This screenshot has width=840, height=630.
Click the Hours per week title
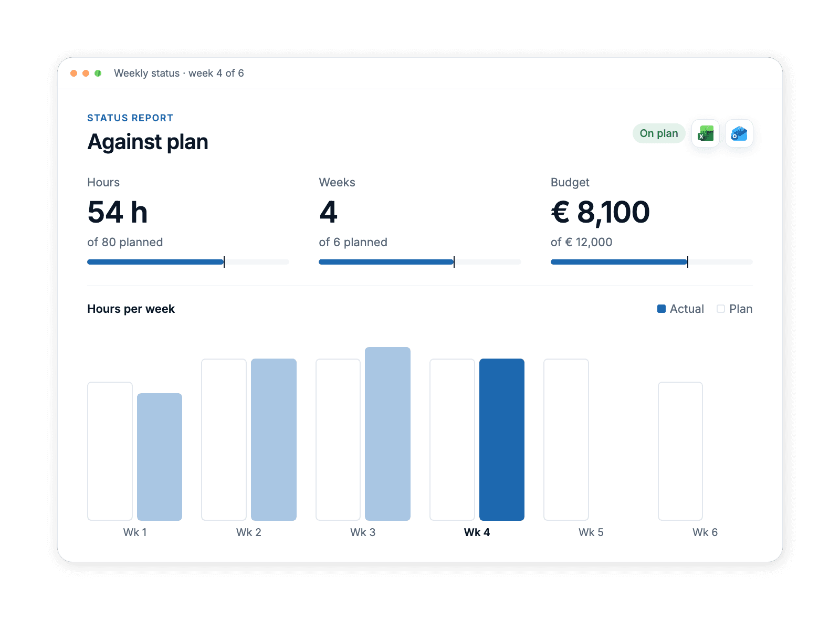coord(131,309)
